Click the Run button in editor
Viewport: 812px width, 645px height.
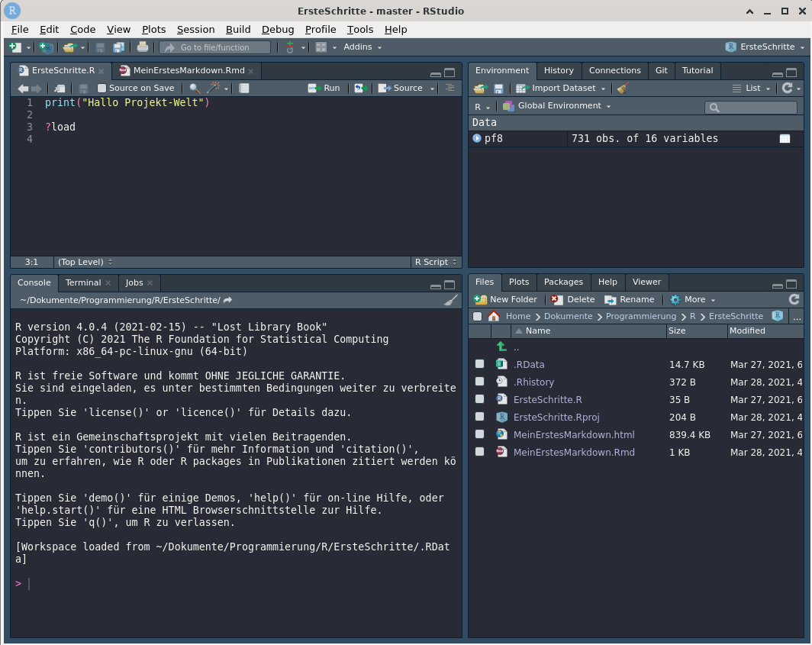(x=324, y=89)
